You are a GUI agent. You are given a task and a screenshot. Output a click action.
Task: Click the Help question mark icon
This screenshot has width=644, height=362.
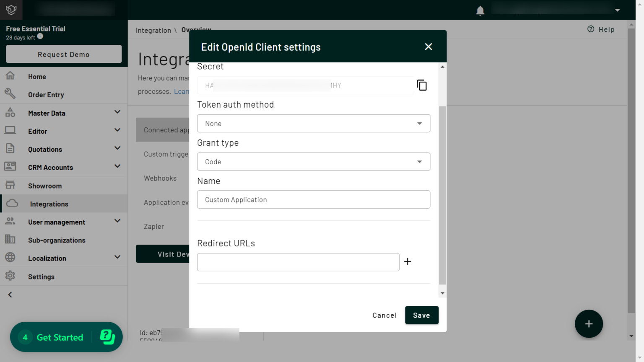[x=591, y=29]
